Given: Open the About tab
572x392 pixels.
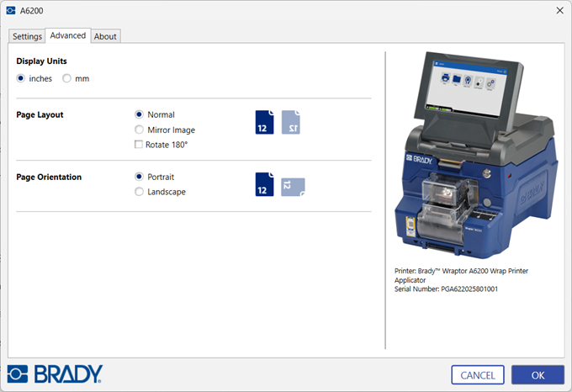Looking at the screenshot, I should point(105,36).
